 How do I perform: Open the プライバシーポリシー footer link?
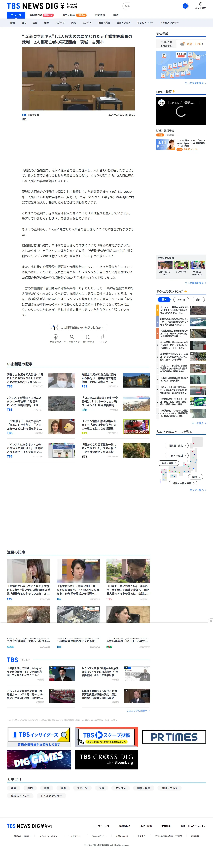tap(49, 836)
